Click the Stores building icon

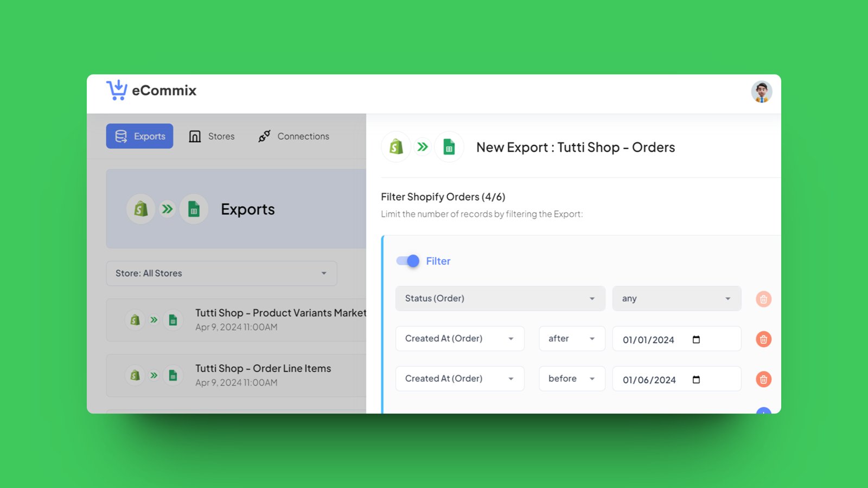tap(195, 136)
